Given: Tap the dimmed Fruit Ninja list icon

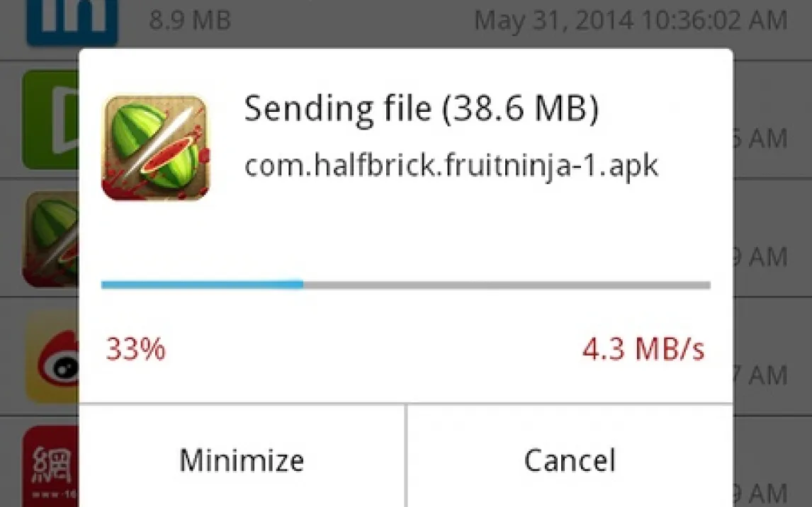Looking at the screenshot, I should (x=51, y=239).
